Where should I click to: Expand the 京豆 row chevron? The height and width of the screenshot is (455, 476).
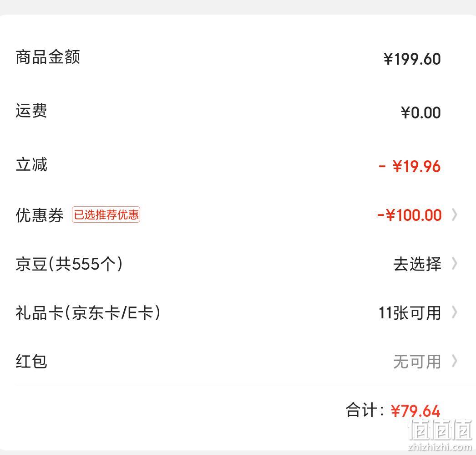tap(455, 263)
